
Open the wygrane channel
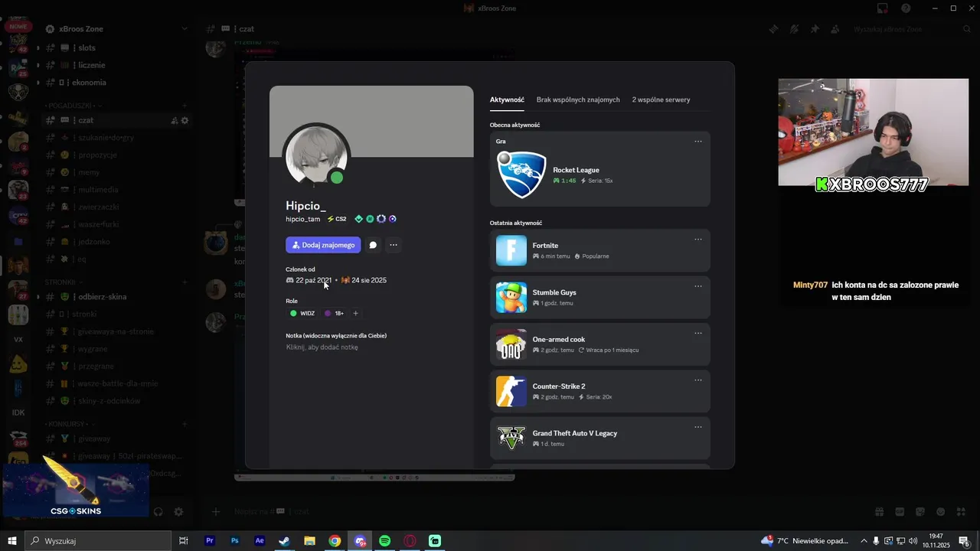116,349
